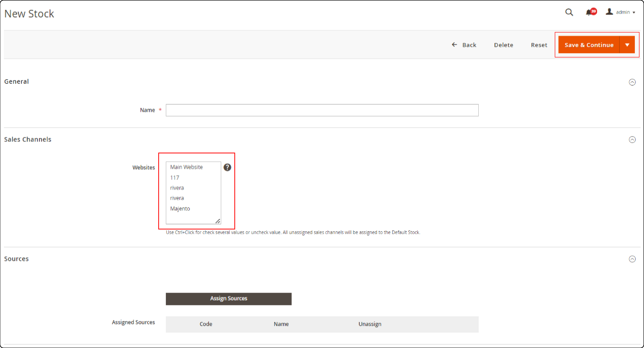Click the General section collapse icon

click(x=632, y=82)
